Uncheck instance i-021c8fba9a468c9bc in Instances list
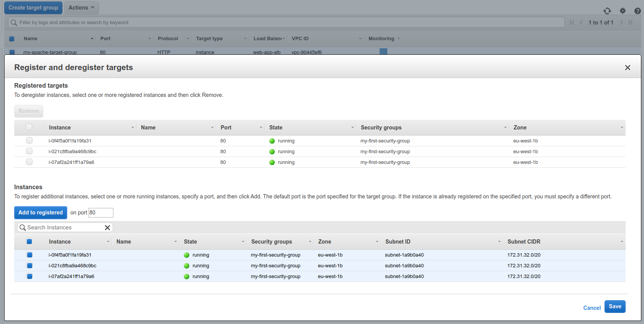This screenshot has height=324, width=644. [x=29, y=265]
